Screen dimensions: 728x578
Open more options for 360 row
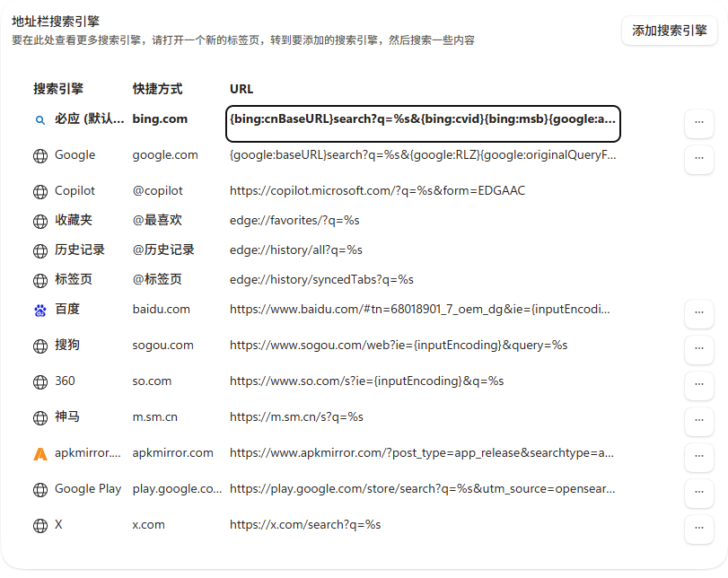tap(698, 385)
